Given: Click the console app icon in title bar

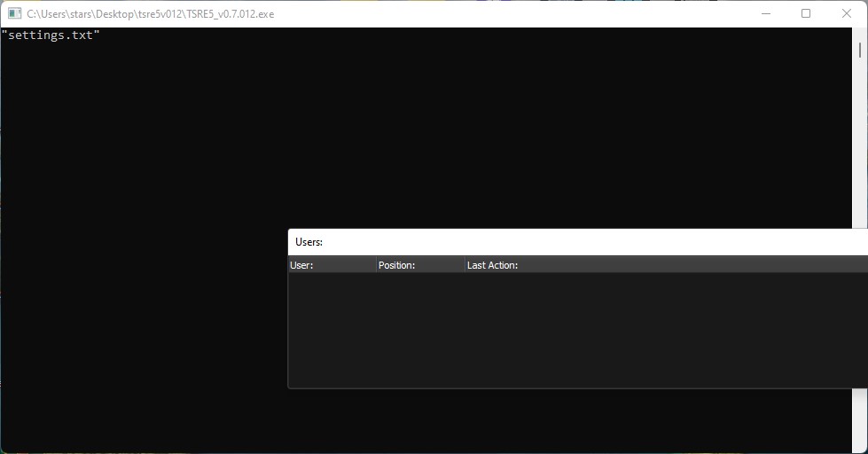Looking at the screenshot, I should coord(14,14).
